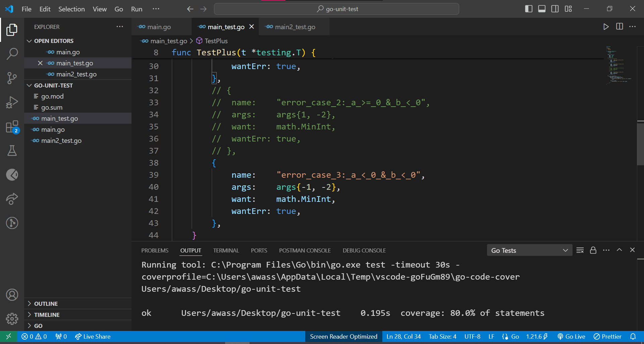Image resolution: width=644 pixels, height=344 pixels.
Task: Lock the Output panel auto-scrolling
Action: click(593, 250)
